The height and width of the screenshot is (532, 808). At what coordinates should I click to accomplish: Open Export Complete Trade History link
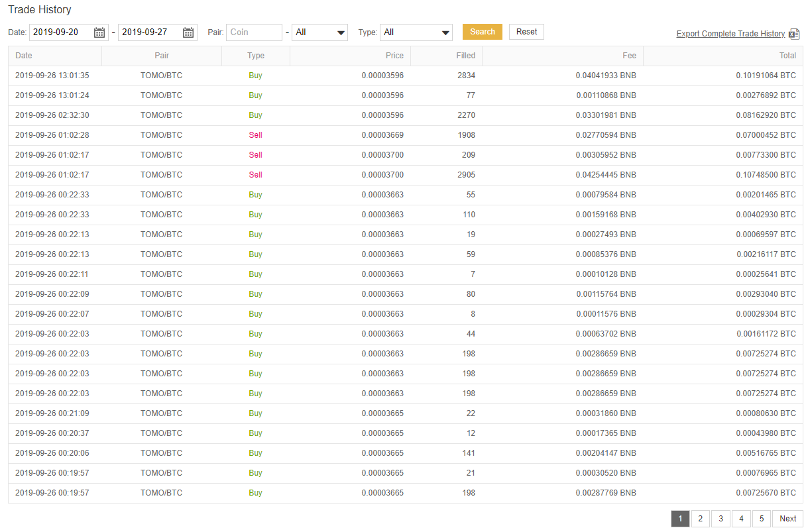pyautogui.click(x=730, y=34)
